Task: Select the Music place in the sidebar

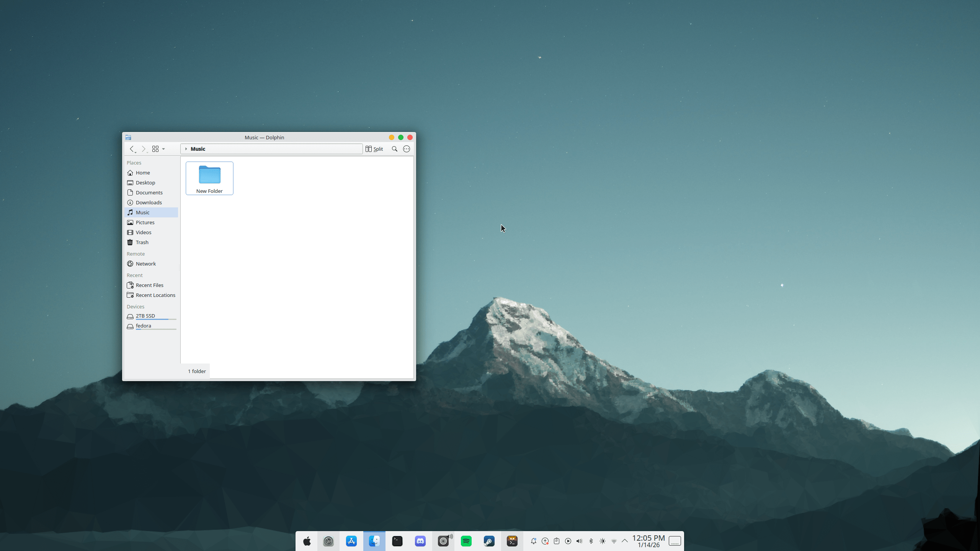Action: click(142, 212)
